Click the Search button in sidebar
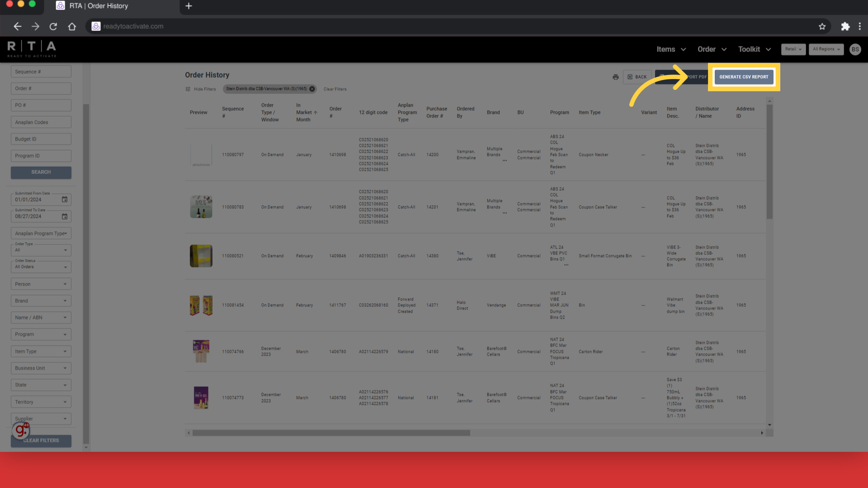This screenshot has width=868, height=488. 41,172
